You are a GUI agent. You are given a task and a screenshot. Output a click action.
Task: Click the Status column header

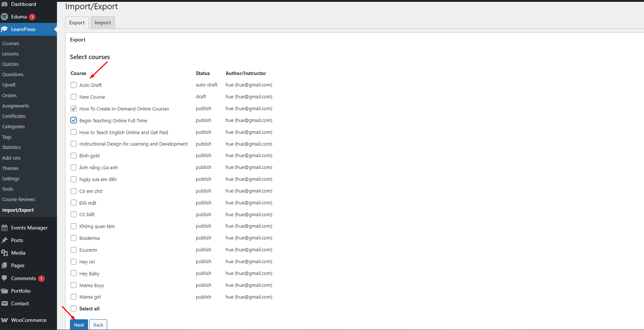[x=203, y=73]
